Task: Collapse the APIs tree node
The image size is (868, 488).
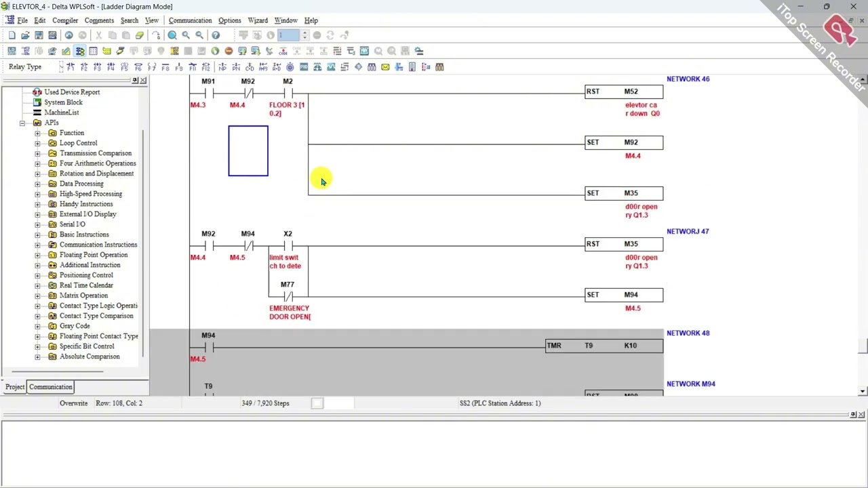Action: pos(22,123)
